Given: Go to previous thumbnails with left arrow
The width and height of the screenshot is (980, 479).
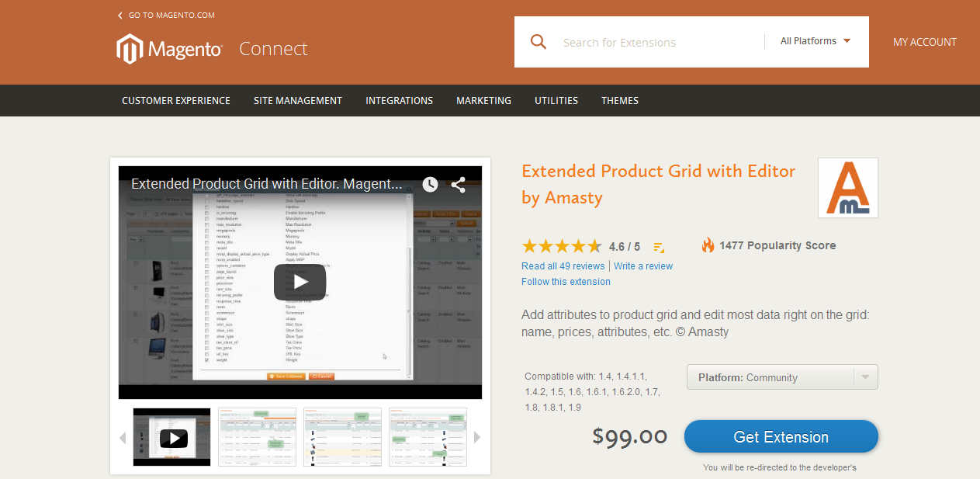Looking at the screenshot, I should tap(123, 437).
